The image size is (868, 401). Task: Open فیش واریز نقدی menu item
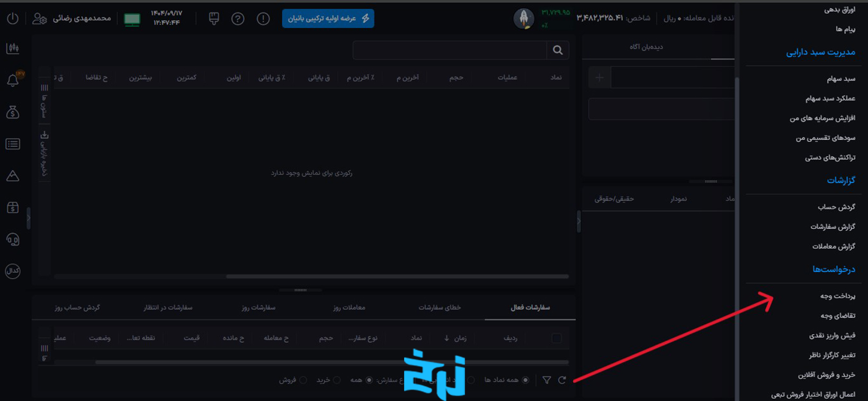click(x=832, y=335)
